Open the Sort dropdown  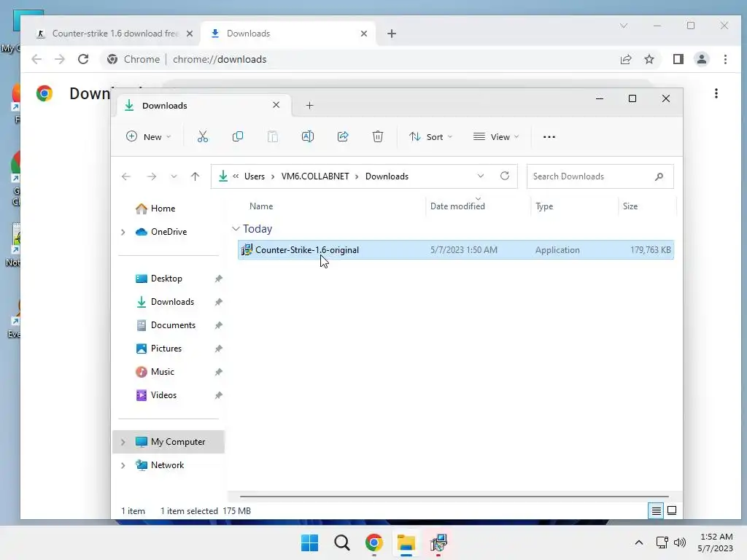(430, 136)
